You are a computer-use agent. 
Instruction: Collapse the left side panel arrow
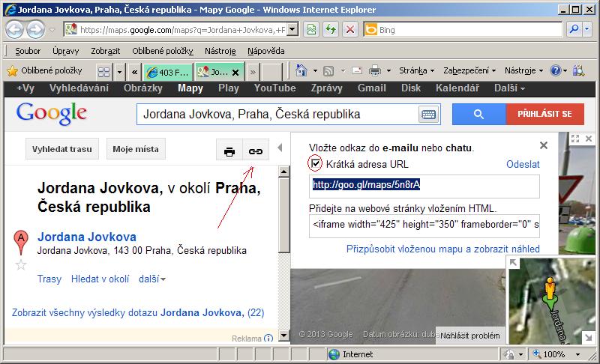coord(280,148)
